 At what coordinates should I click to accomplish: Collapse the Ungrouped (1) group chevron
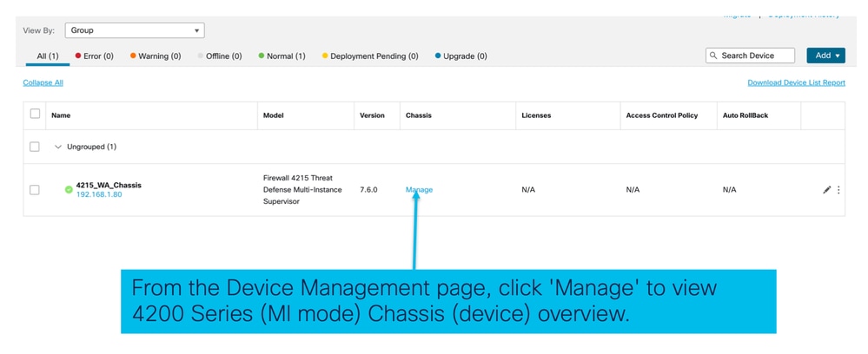pyautogui.click(x=57, y=147)
